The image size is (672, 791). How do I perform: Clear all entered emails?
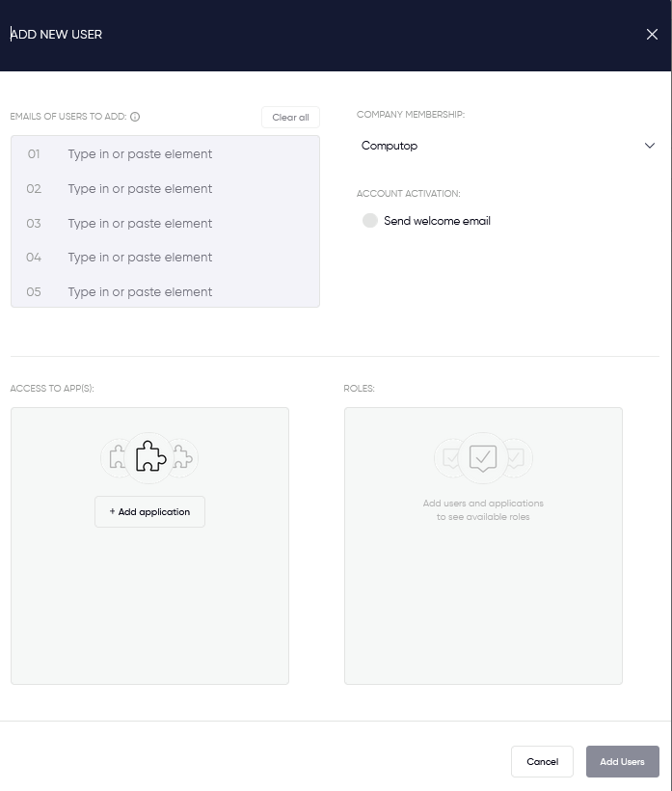[290, 117]
